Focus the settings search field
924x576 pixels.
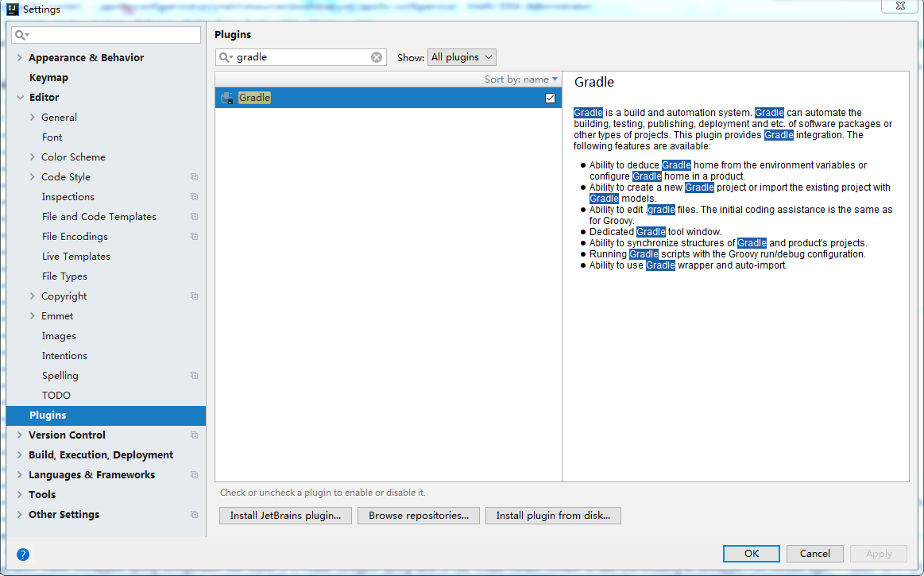click(x=106, y=35)
